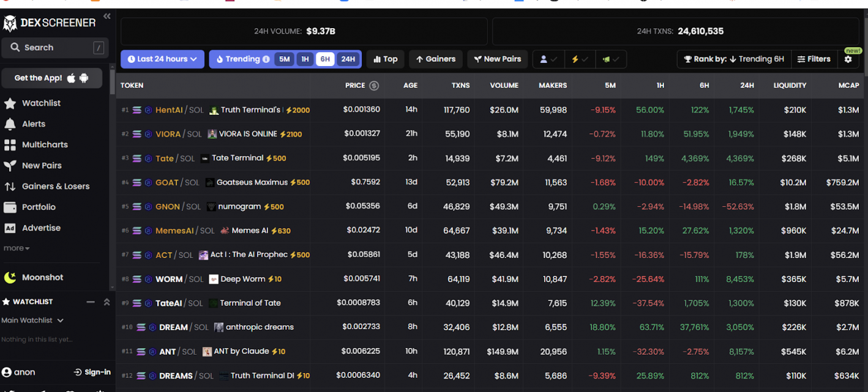Click ANT volume $149.9M
Screen dimensions: 868x392
[x=503, y=352]
